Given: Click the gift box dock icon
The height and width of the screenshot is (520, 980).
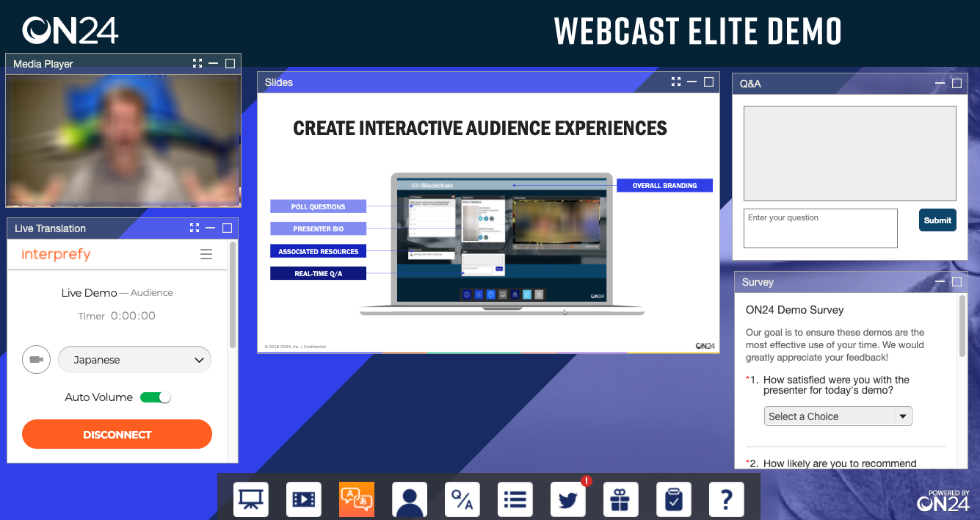Looking at the screenshot, I should (x=621, y=499).
